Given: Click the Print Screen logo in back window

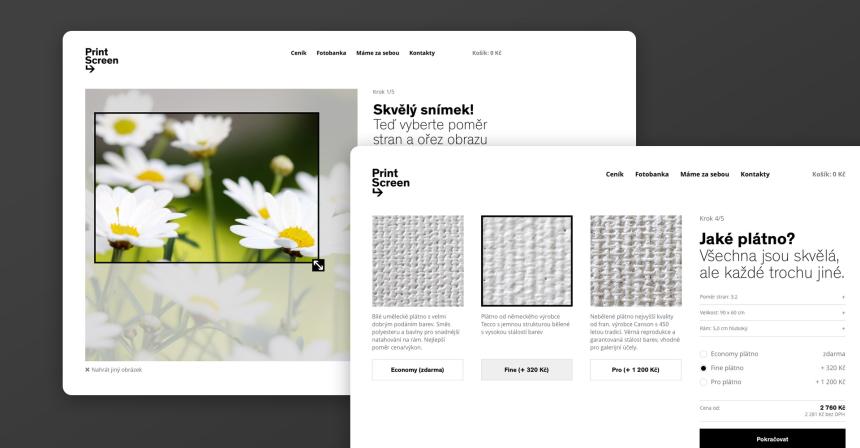Looking at the screenshot, I should coord(101,60).
